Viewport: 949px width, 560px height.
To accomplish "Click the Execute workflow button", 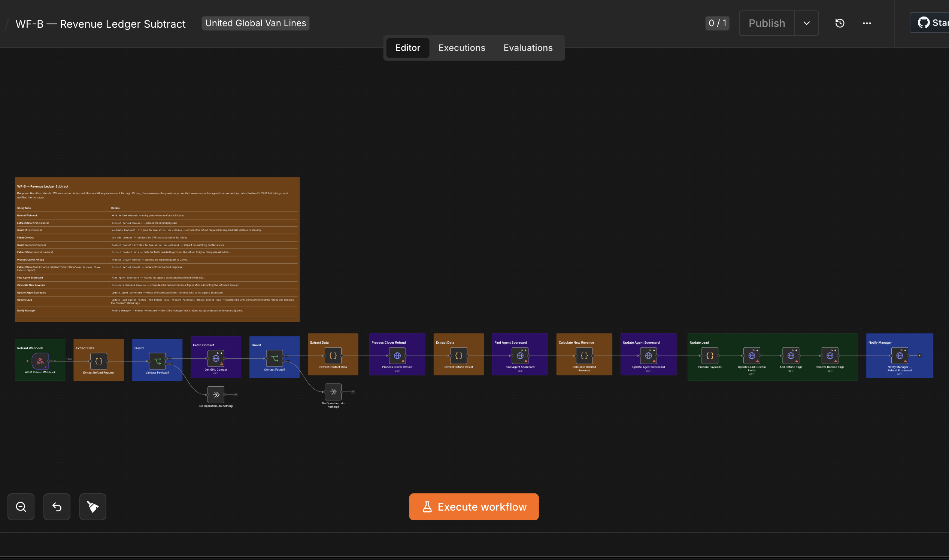I will 474,507.
